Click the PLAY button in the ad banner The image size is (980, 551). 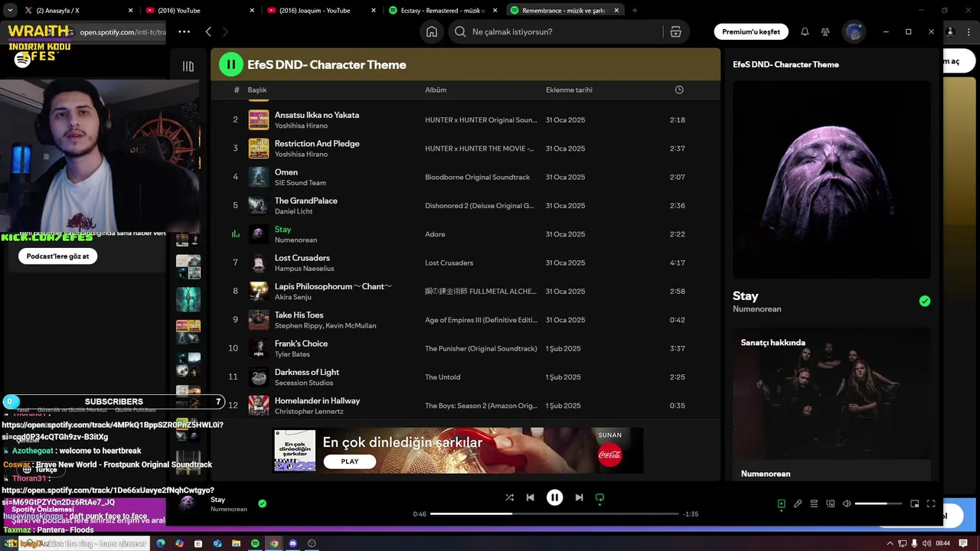pos(350,461)
